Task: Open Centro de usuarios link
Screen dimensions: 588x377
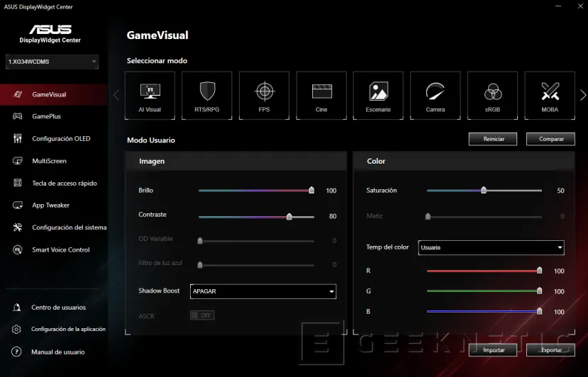Action: [x=58, y=308]
